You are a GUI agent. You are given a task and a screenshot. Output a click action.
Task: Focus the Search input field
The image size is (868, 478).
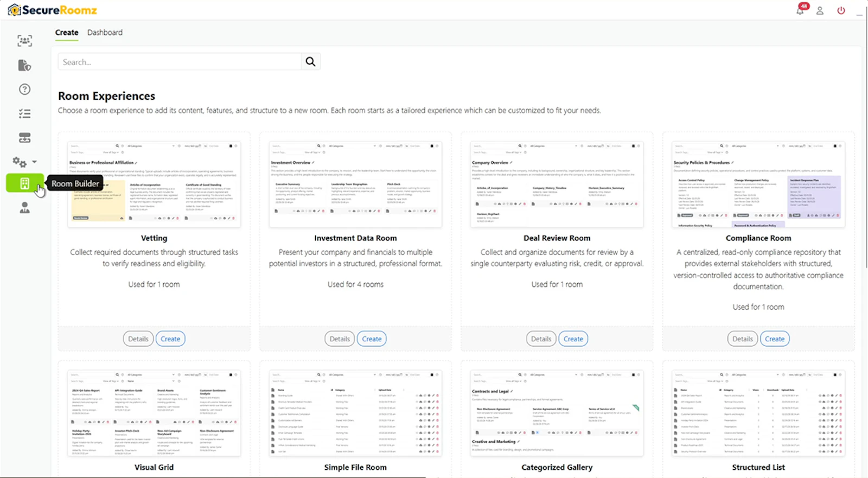180,61
